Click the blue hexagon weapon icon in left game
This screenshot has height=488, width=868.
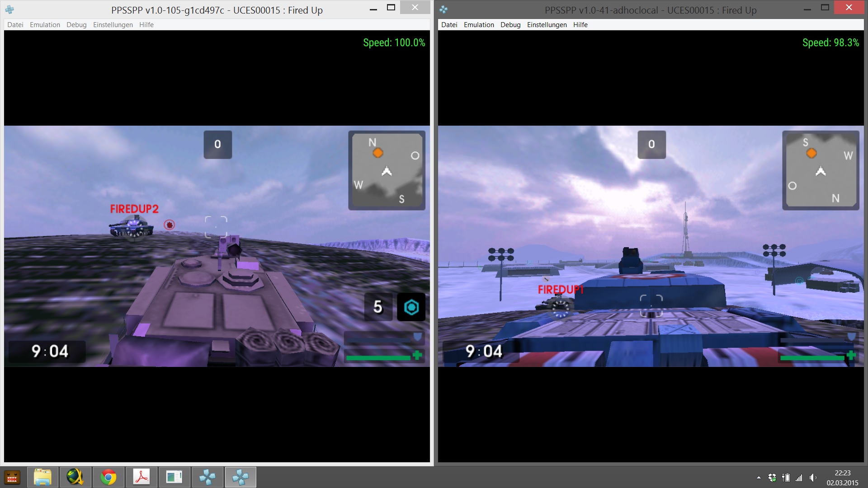pos(411,307)
